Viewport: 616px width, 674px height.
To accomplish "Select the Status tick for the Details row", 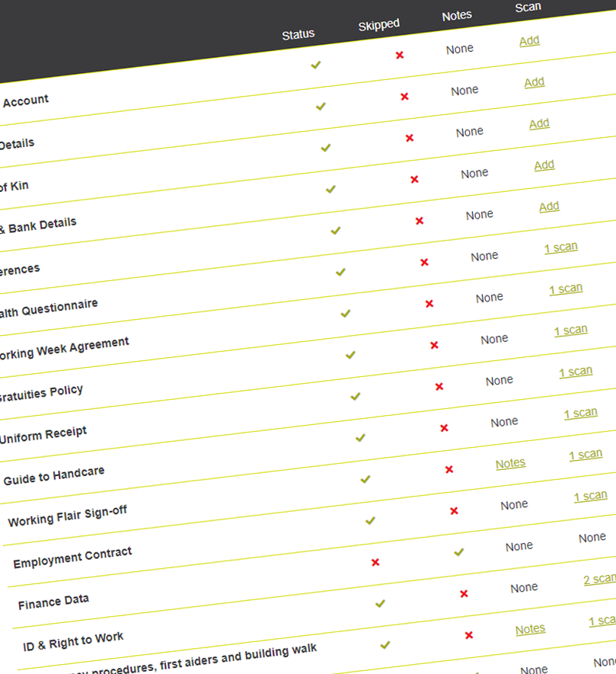I will [x=321, y=106].
